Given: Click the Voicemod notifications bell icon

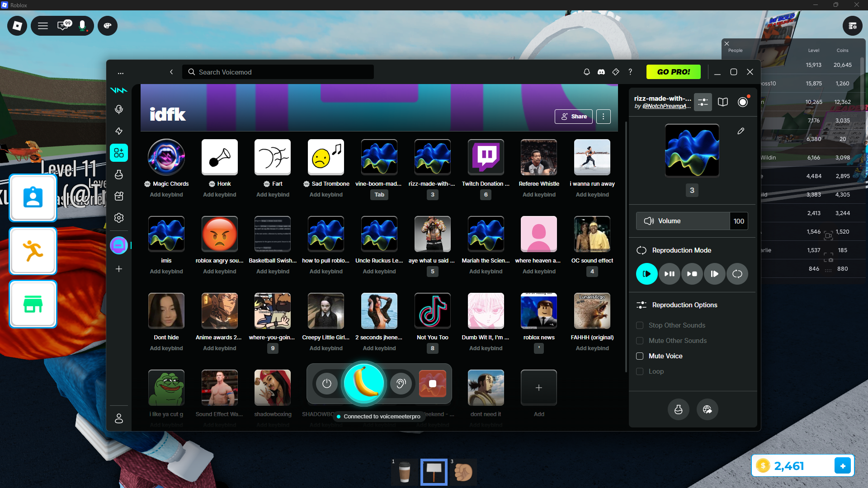Looking at the screenshot, I should click(x=587, y=72).
